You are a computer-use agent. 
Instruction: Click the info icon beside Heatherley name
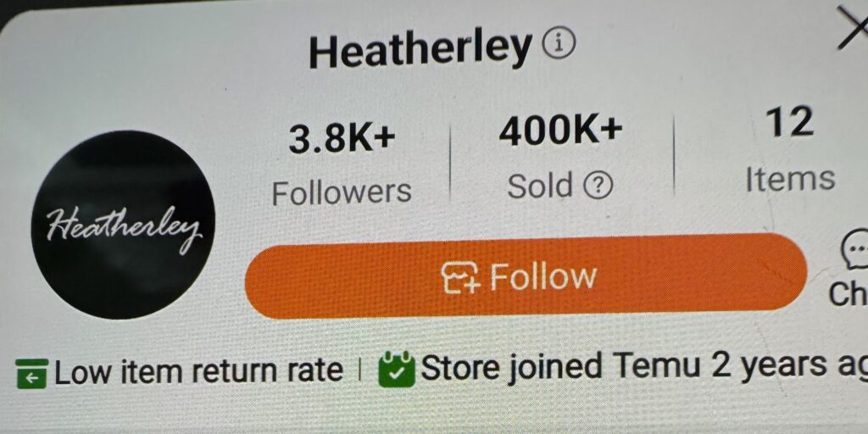(558, 45)
